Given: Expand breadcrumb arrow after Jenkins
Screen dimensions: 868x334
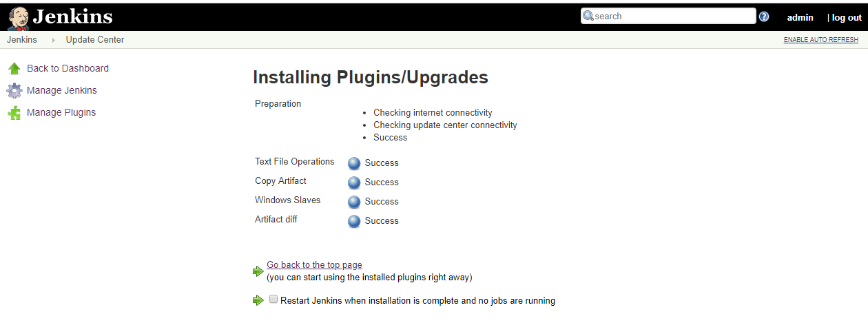Looking at the screenshot, I should click(x=53, y=40).
